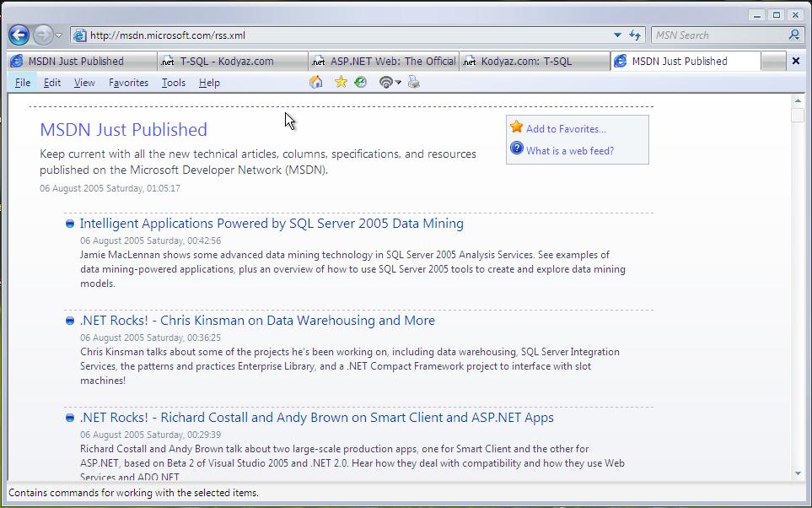Click the History icon in toolbar

[x=361, y=82]
